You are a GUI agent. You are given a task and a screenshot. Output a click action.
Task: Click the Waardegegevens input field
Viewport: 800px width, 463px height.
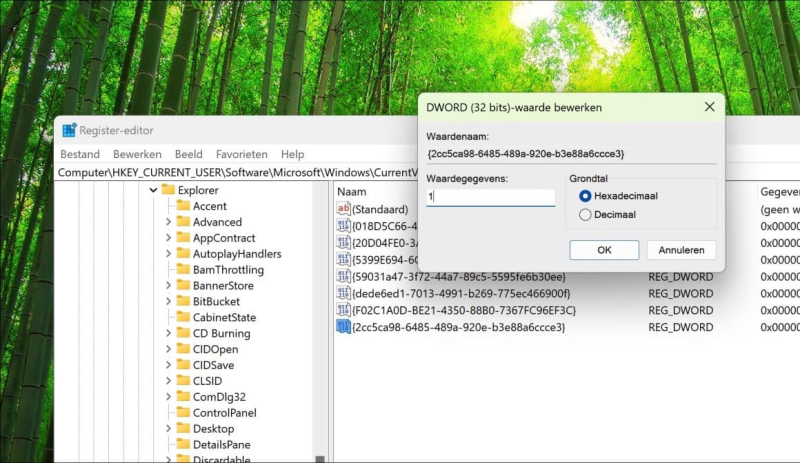pos(490,197)
